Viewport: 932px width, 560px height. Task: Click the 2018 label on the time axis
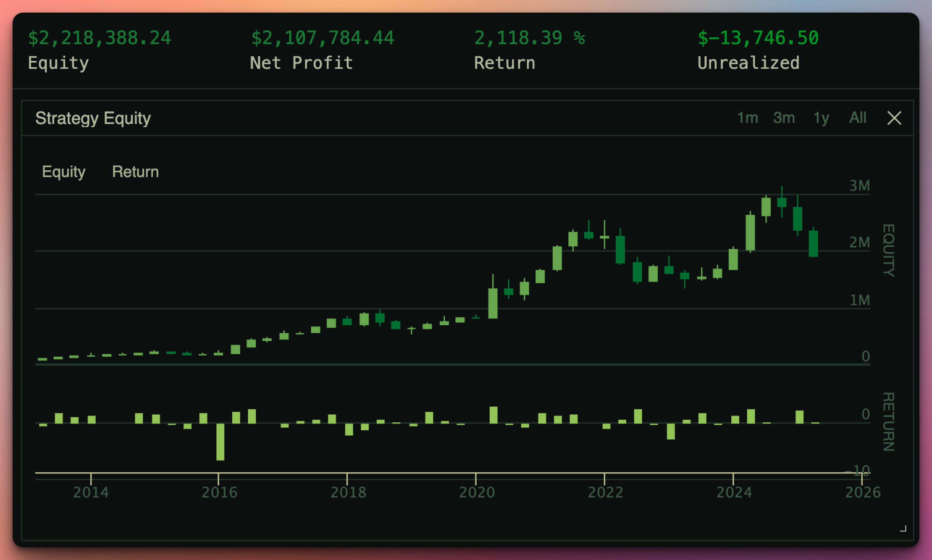coord(348,492)
